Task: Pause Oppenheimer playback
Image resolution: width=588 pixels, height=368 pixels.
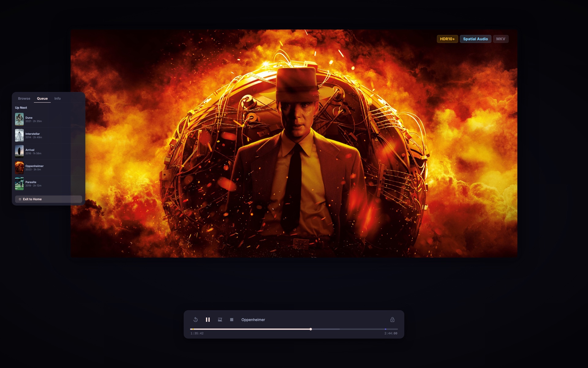Action: point(208,320)
